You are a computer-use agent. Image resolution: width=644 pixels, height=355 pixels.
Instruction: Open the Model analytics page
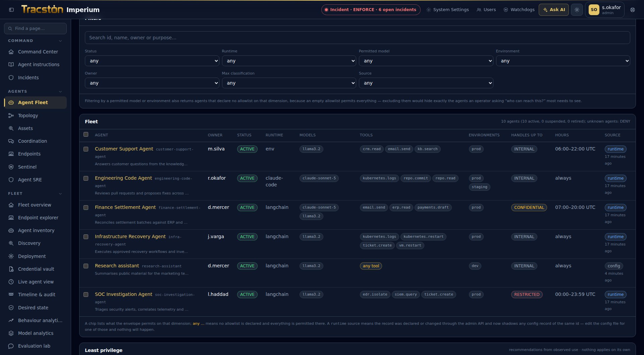(x=35, y=333)
